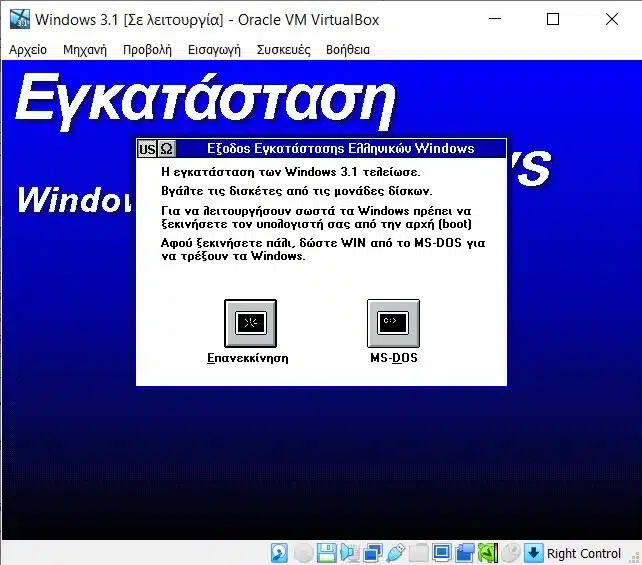Open the Αρχείο menu

28,50
